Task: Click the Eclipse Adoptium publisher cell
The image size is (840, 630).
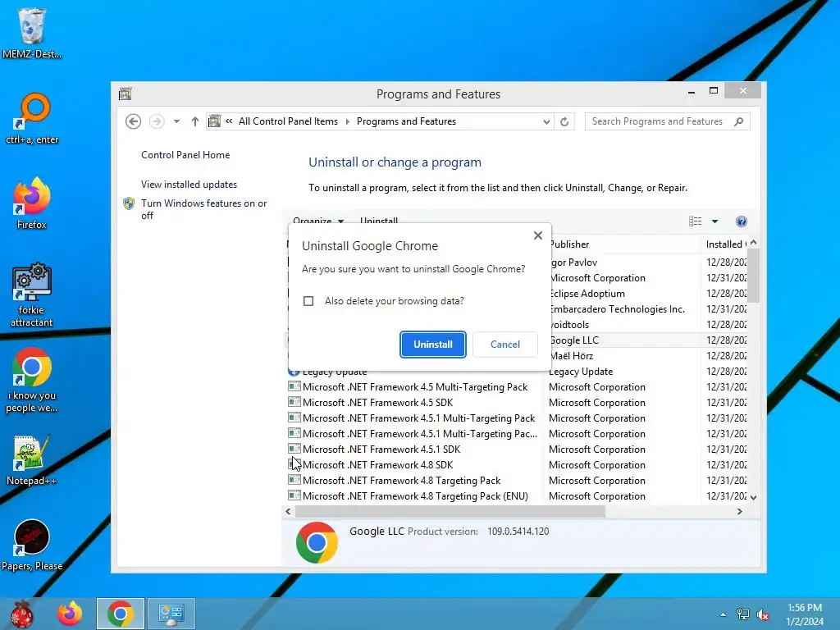Action: pyautogui.click(x=588, y=294)
